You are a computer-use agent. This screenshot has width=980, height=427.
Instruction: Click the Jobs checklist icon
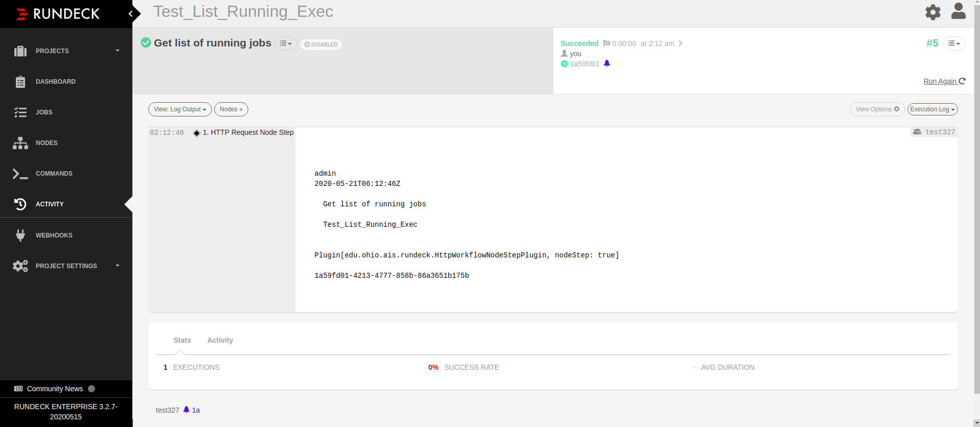coord(20,112)
